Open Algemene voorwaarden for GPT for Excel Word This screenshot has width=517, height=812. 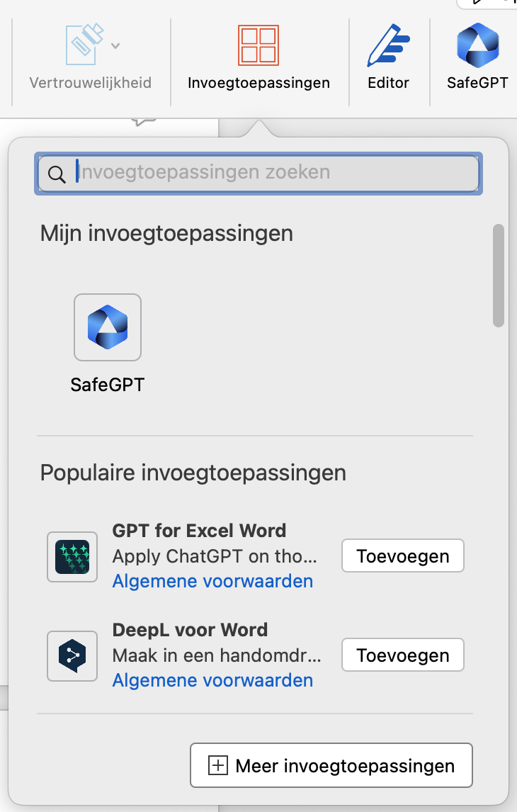(212, 581)
